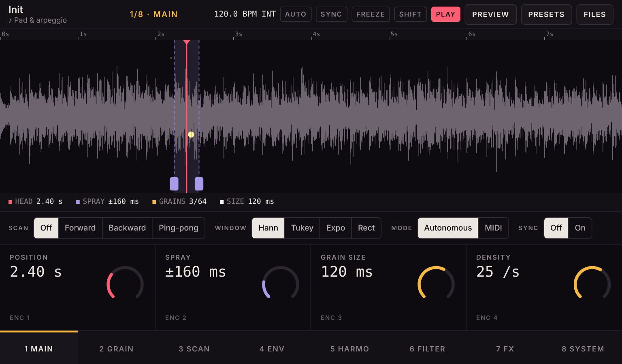The image size is (622, 364).
Task: Click the red playhead marker triangle
Action: coord(186,42)
